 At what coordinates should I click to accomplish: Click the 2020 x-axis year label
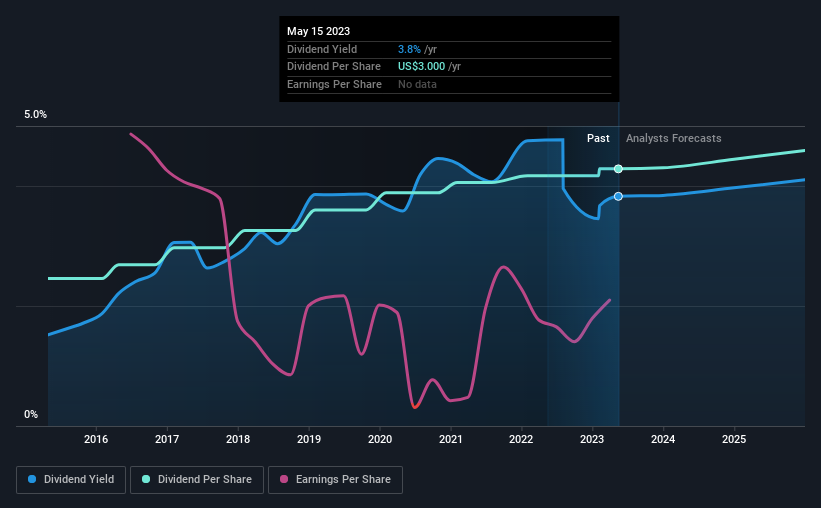click(380, 439)
